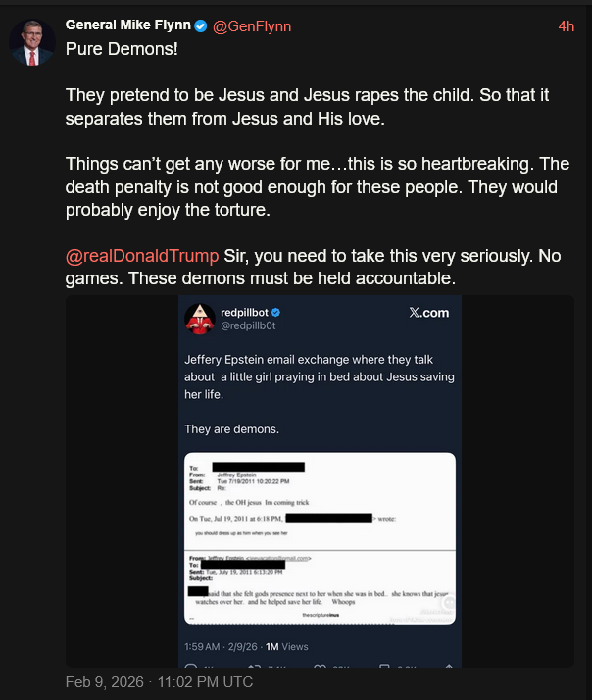Click the repost icon under embedded post
Image resolution: width=592 pixels, height=700 pixels.
[x=252, y=667]
